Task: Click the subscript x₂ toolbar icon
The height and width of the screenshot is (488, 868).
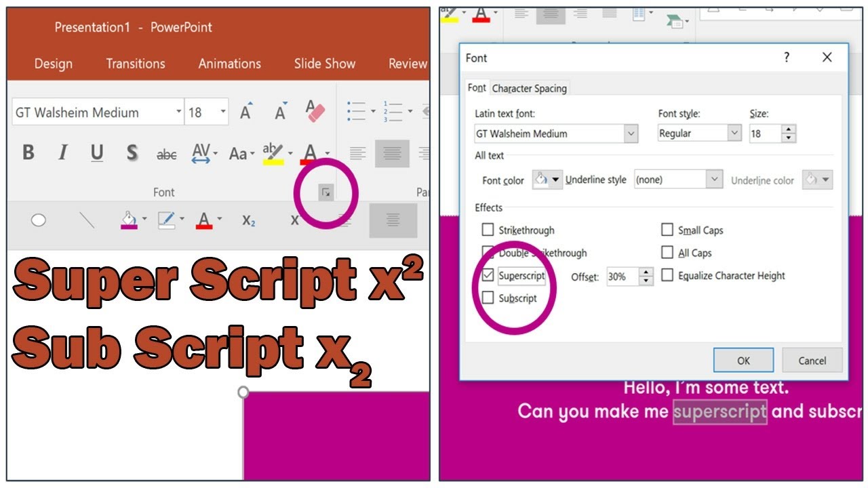Action: click(x=249, y=220)
